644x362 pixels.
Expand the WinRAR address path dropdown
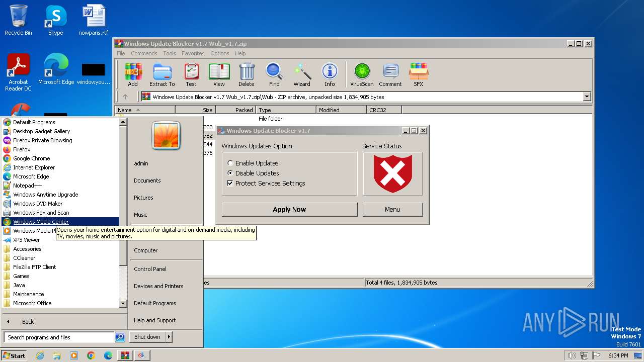pos(587,97)
